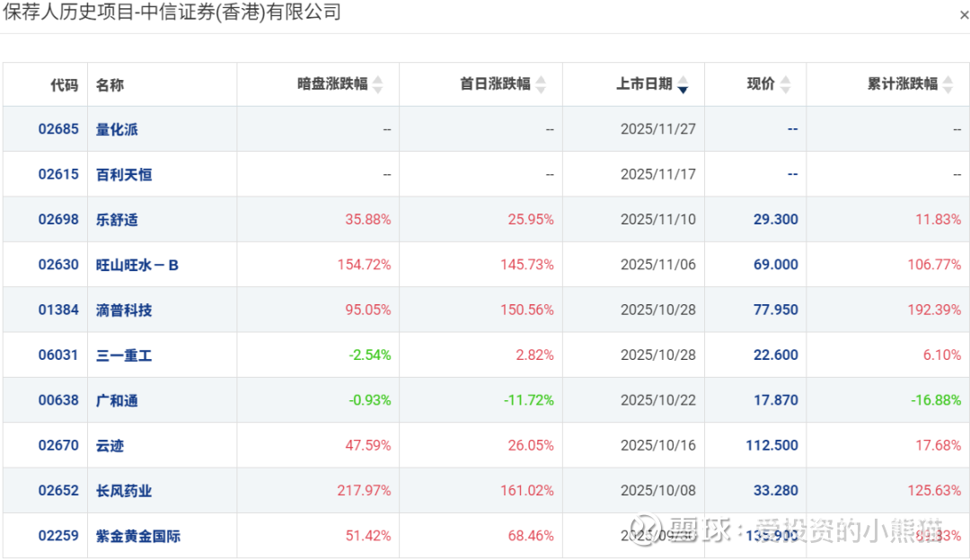Click the 名称 column header
Viewport: 970px width, 560px height.
coord(110,84)
